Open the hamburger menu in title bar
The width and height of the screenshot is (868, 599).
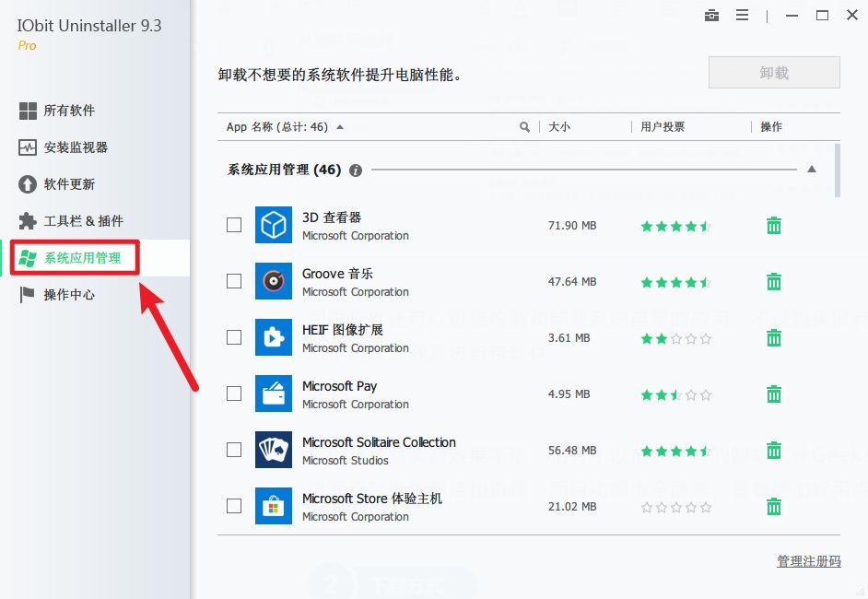742,16
